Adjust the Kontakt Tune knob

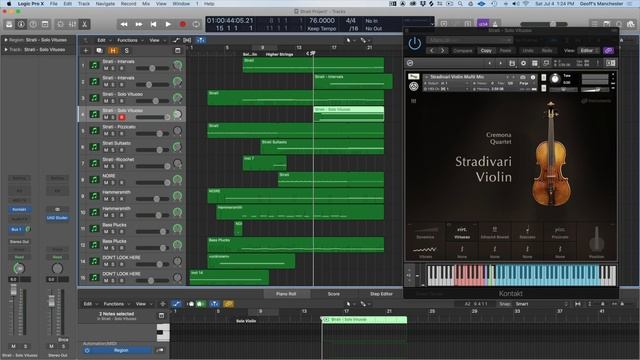tap(555, 79)
